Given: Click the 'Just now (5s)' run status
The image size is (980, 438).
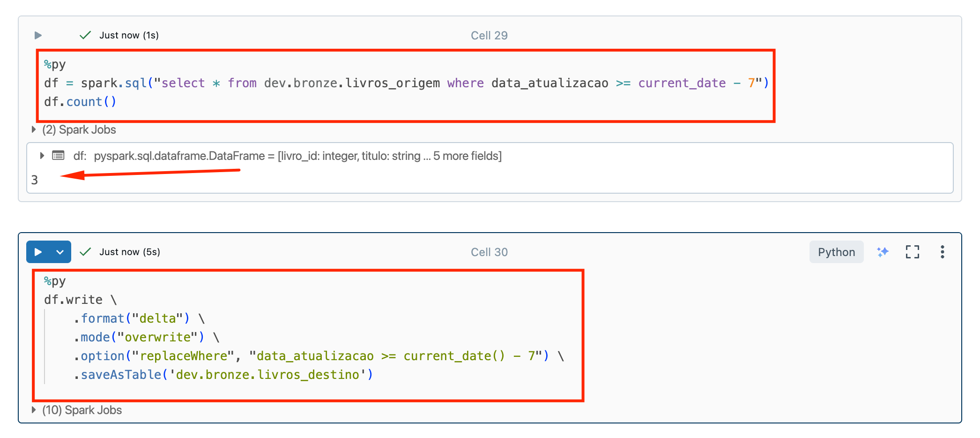Looking at the screenshot, I should click(x=130, y=252).
